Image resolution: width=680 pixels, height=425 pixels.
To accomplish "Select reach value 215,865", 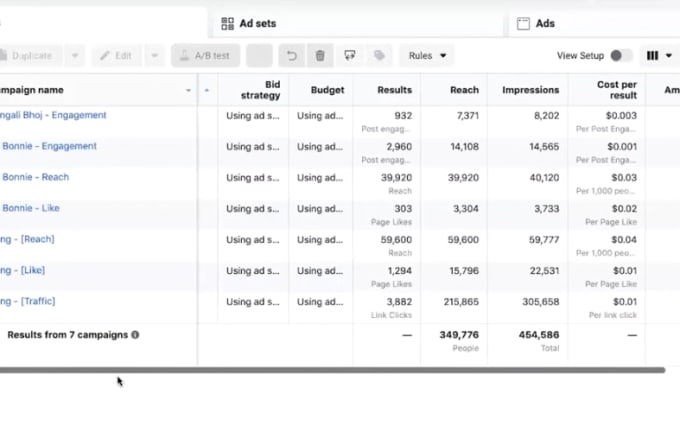I will (x=461, y=302).
